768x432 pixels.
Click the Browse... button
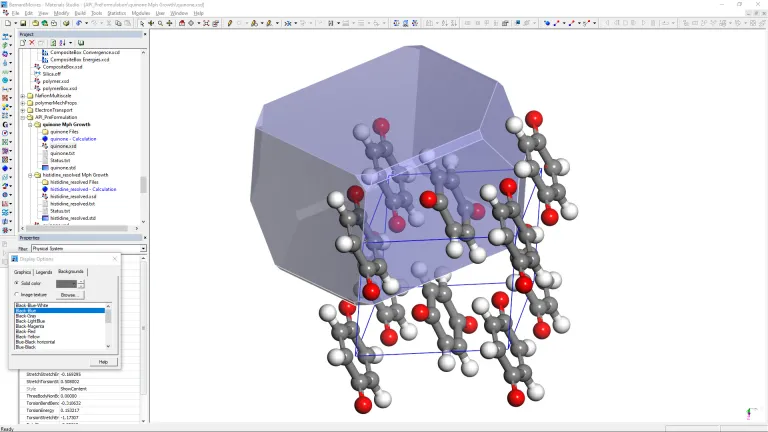click(69, 295)
